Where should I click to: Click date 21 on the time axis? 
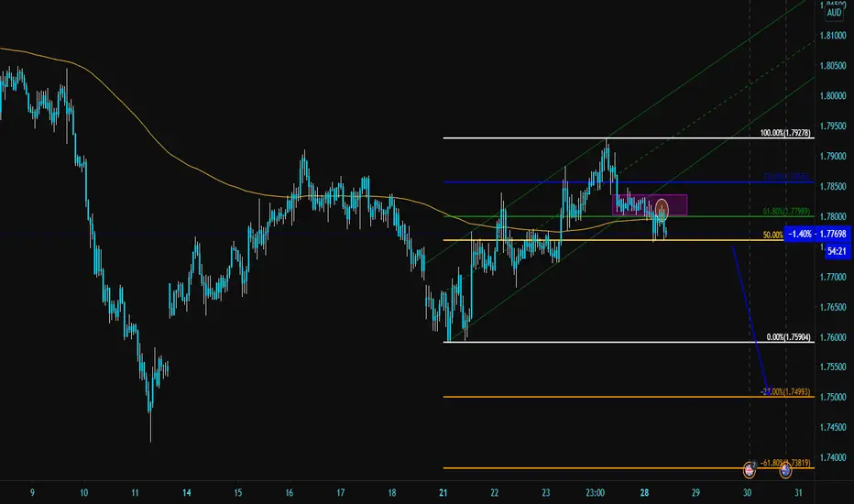[x=443, y=493]
